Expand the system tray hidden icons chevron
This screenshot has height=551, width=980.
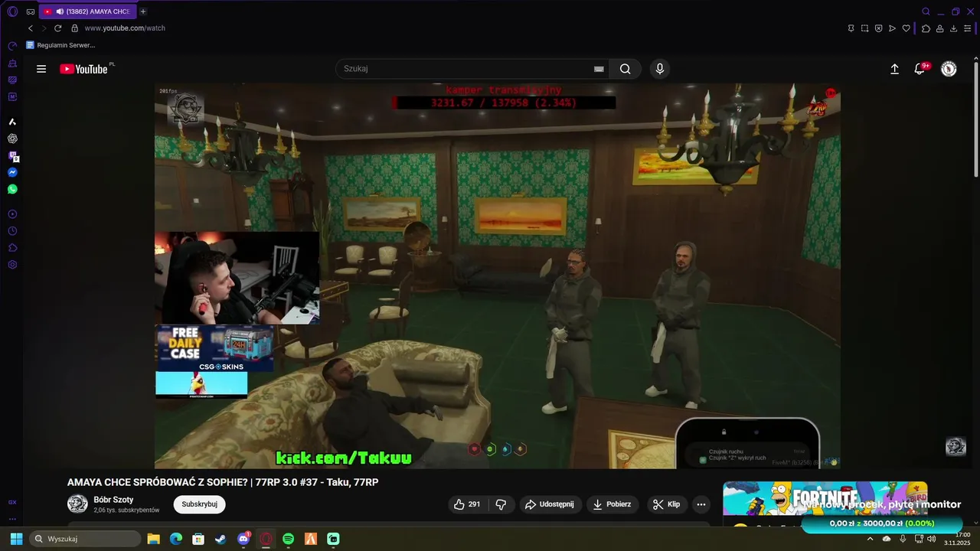[x=870, y=539]
